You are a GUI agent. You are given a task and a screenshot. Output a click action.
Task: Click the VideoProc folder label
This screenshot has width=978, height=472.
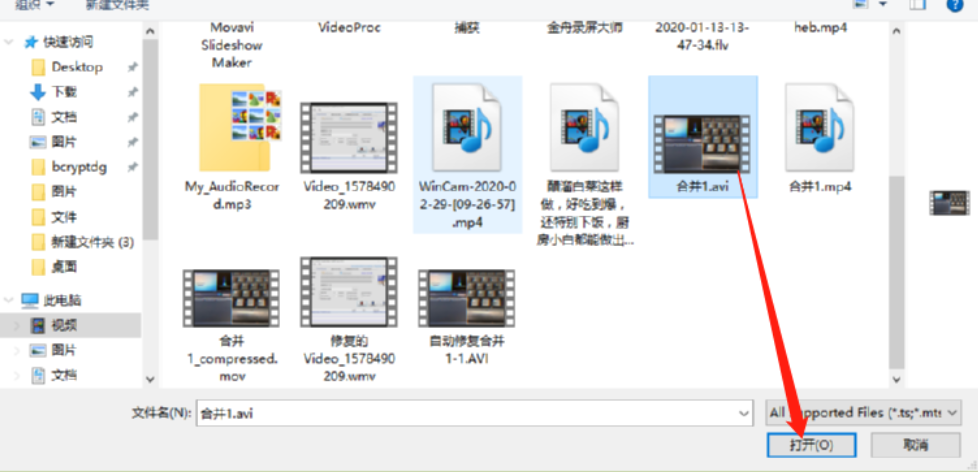coord(349,27)
